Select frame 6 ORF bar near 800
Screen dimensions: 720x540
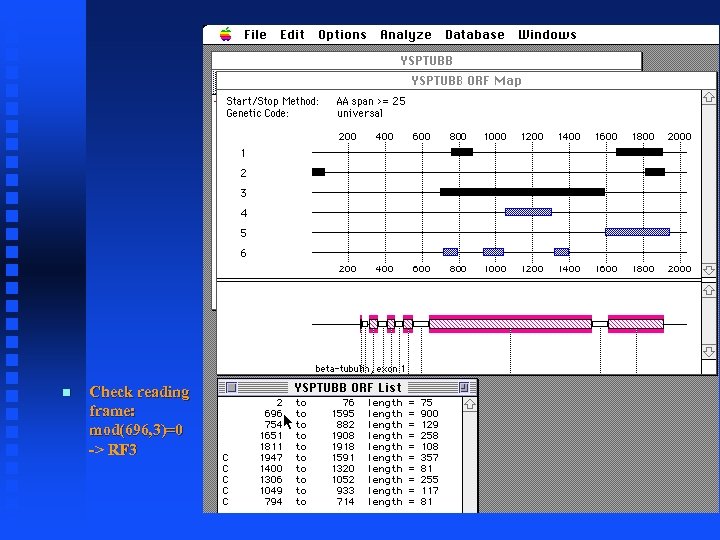pyautogui.click(x=450, y=252)
